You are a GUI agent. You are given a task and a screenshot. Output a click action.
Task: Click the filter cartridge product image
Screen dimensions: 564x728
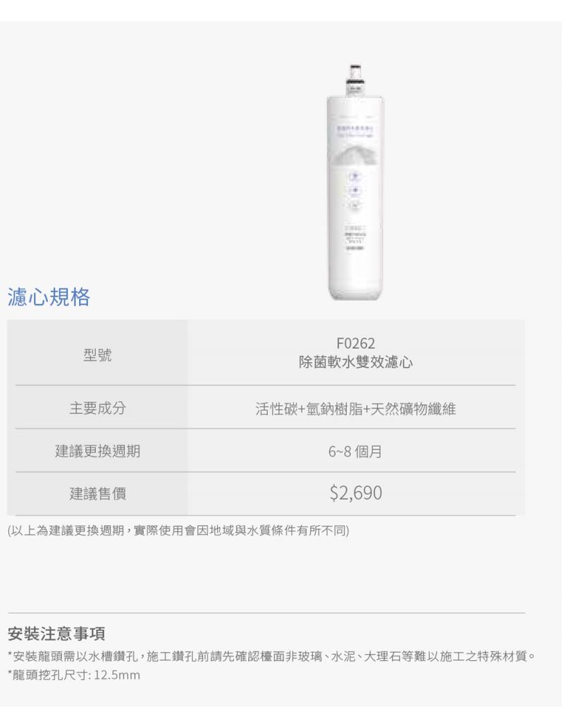pos(355,182)
